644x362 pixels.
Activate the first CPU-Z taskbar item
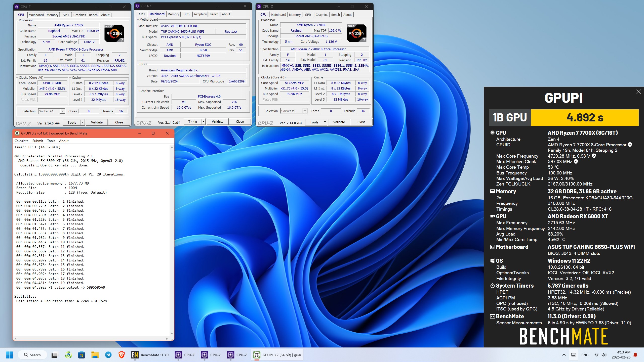point(185,355)
